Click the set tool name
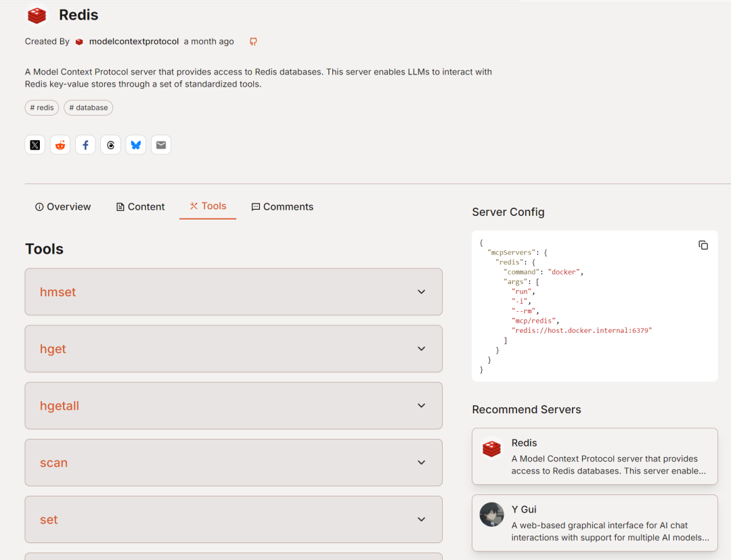Screen dimensions: 731x560 pos(49,520)
